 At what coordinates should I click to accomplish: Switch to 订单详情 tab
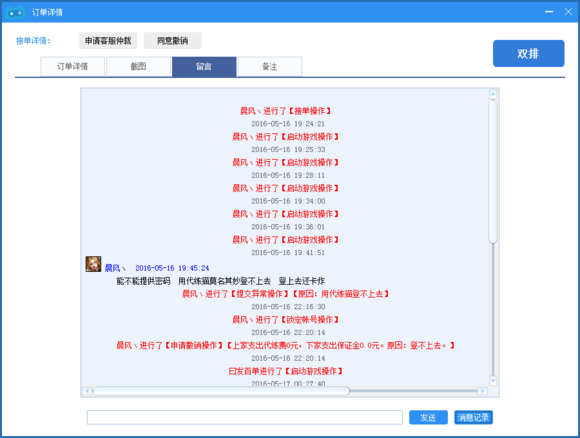point(72,67)
